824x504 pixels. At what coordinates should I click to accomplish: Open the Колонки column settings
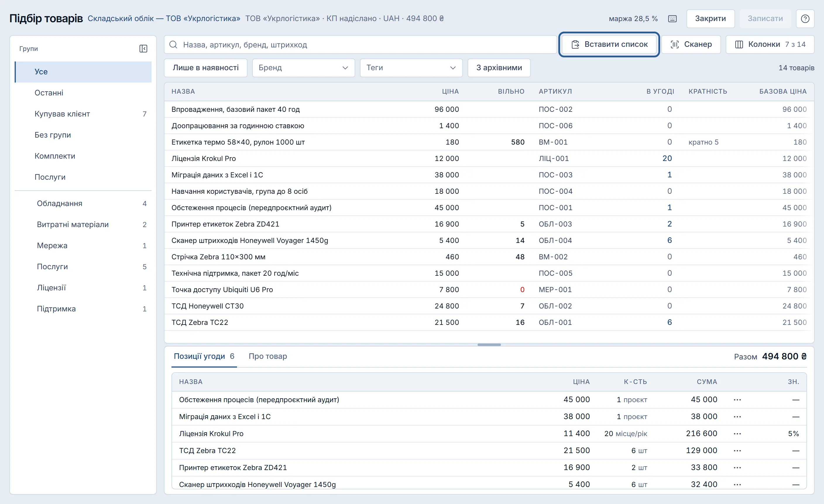tap(770, 44)
